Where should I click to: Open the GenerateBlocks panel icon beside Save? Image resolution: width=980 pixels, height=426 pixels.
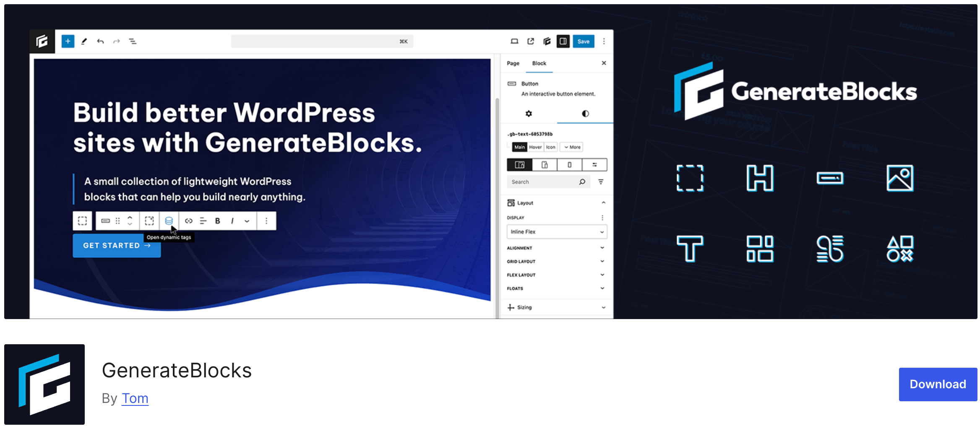(x=547, y=41)
